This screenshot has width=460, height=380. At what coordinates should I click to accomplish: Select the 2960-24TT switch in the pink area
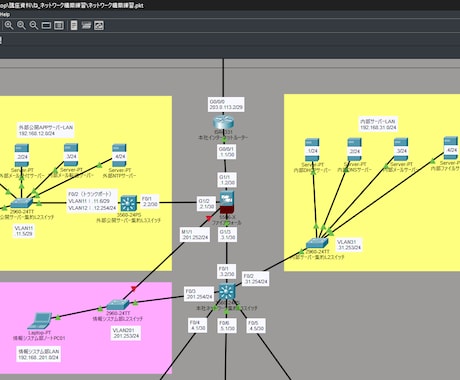(x=118, y=304)
